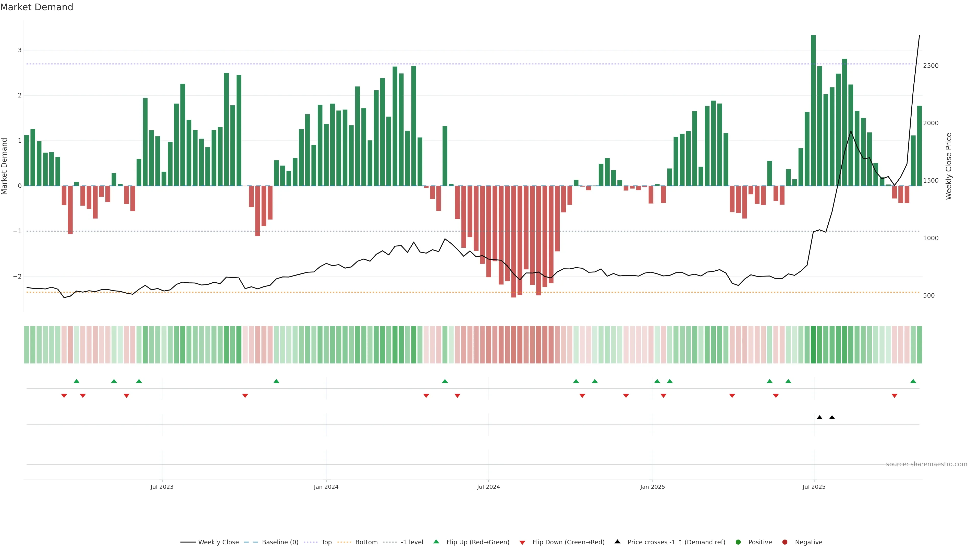Click the Jan 2025 axis label
Screen dimensions: 980x551
point(653,487)
